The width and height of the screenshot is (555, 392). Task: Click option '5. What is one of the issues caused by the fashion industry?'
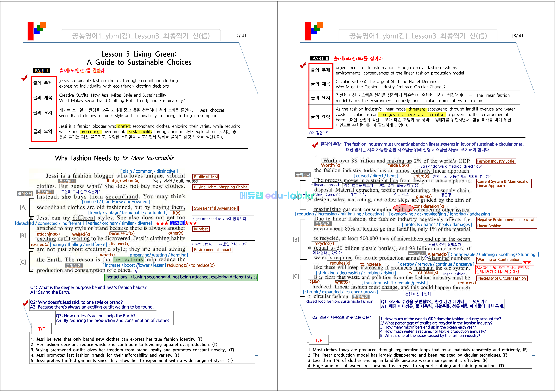pyautogui.click(x=430, y=335)
